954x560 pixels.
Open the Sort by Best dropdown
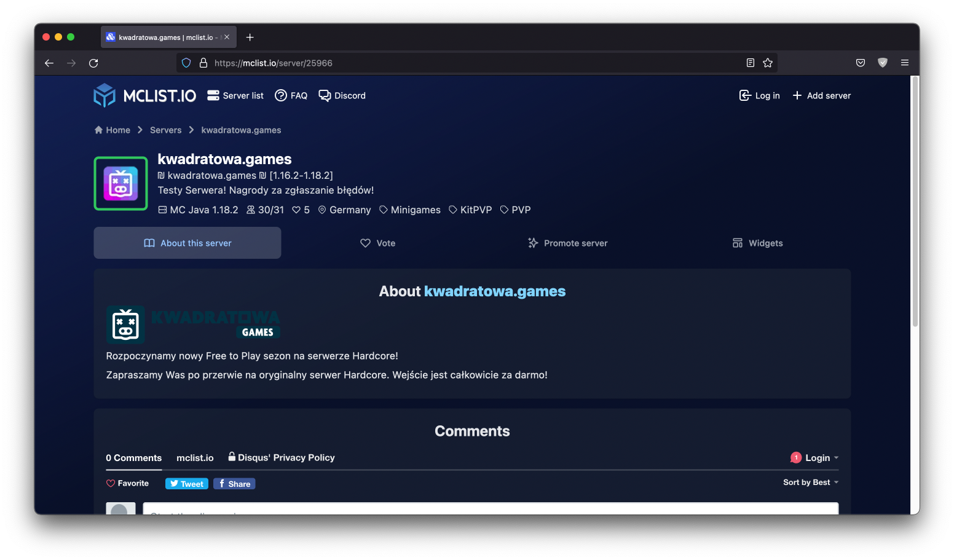coord(810,483)
